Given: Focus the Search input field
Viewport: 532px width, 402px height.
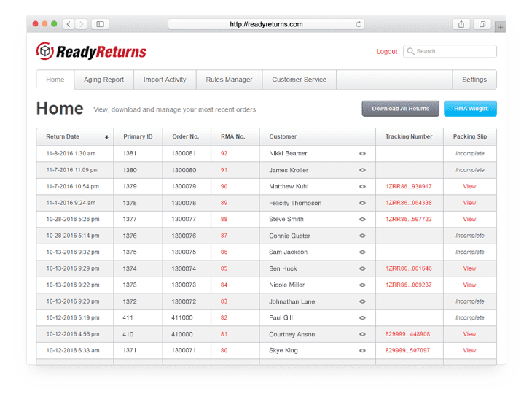Looking at the screenshot, I should (x=450, y=51).
